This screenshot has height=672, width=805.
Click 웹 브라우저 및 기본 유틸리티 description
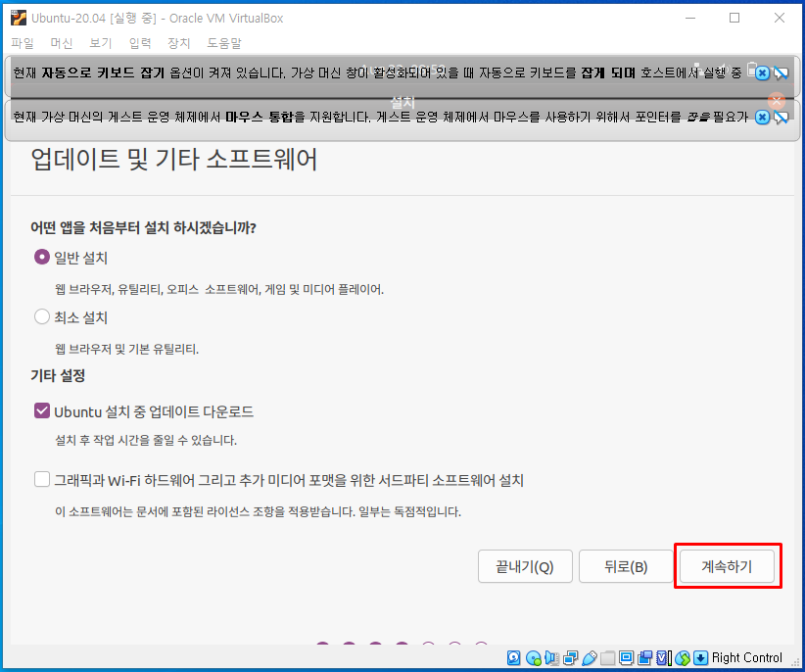click(x=126, y=350)
